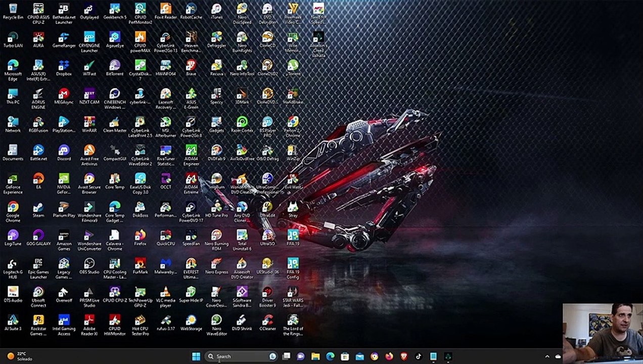The image size is (643, 364).
Task: Open the AIDA64 Engineer icon
Action: 191,155
